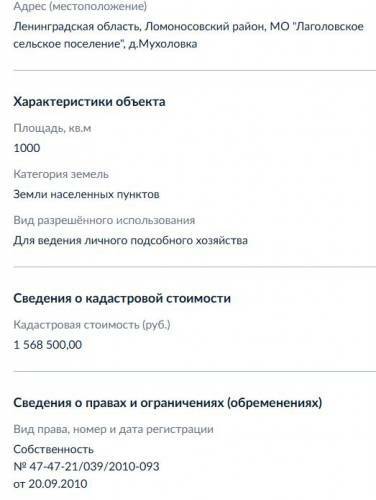Select 'Земли населенных пунктов' text
The width and height of the screenshot is (376, 500).
pyautogui.click(x=86, y=194)
